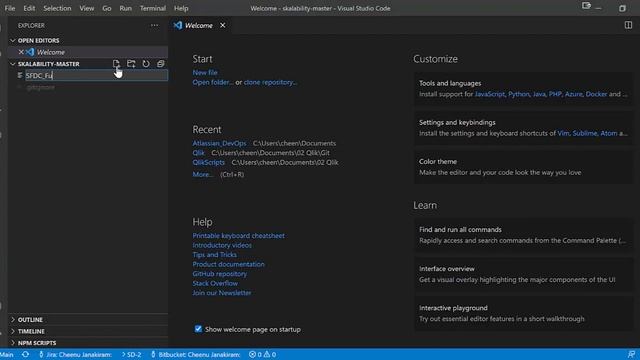Viewport: 640px width, 360px height.
Task: Click the Python link in Tools and languages
Action: [518, 94]
